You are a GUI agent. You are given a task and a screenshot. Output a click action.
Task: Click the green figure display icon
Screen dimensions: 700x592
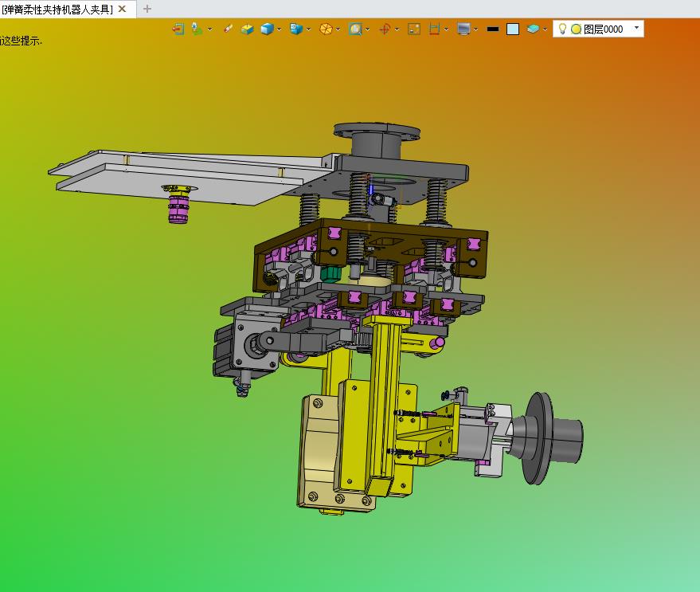[197, 29]
